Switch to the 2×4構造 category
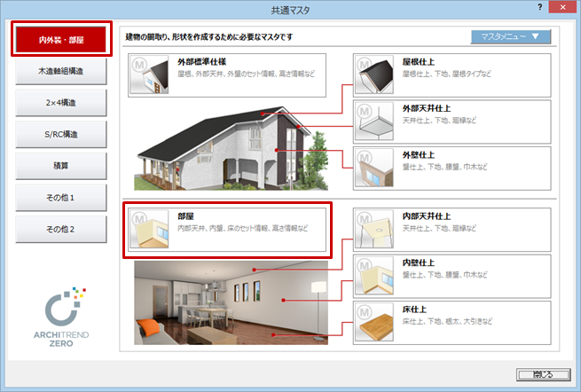 (61, 103)
